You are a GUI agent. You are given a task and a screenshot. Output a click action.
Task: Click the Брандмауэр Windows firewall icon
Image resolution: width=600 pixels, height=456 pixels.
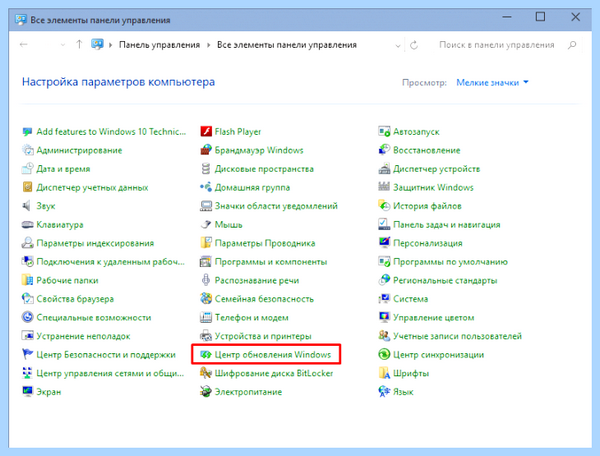[x=206, y=150]
